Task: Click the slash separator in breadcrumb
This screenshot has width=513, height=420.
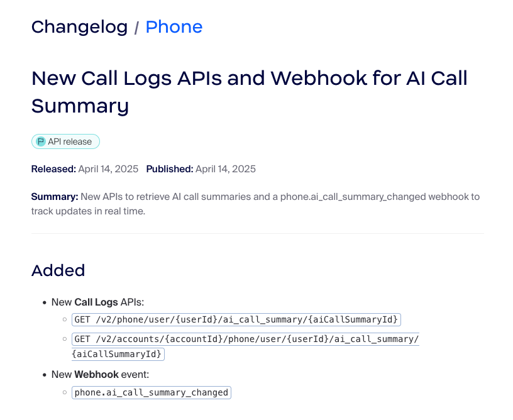Action: (136, 28)
